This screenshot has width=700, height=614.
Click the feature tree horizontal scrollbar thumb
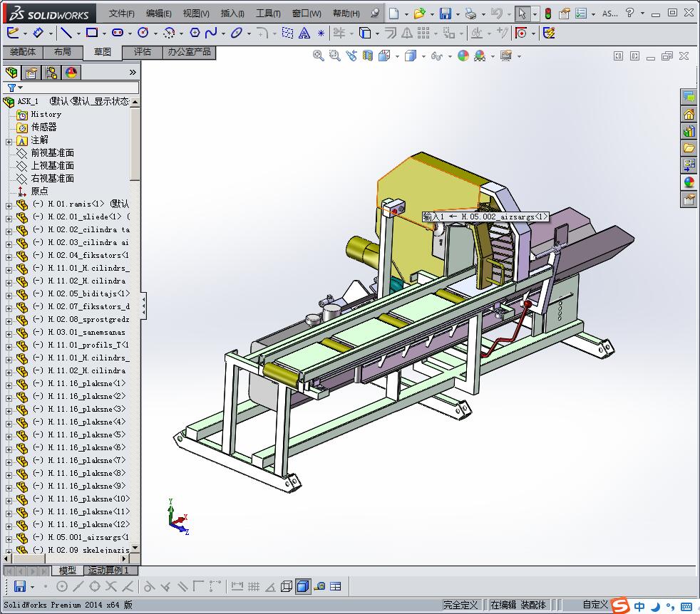(x=29, y=558)
